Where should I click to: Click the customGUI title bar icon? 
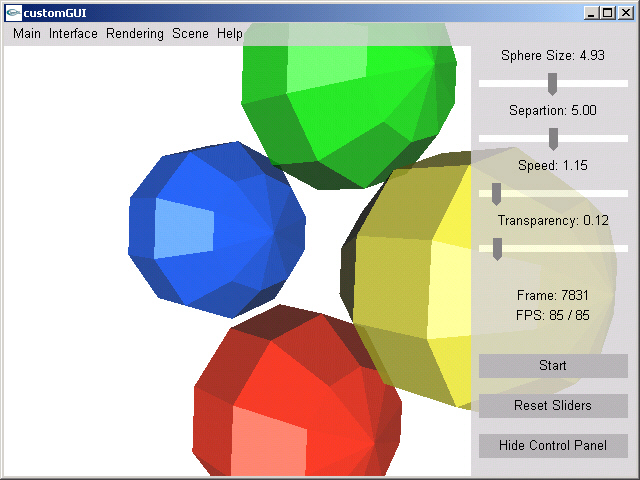(x=13, y=13)
